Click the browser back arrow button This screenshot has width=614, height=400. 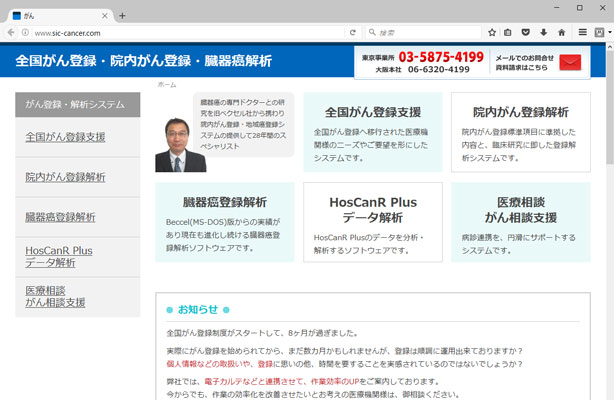tap(11, 33)
